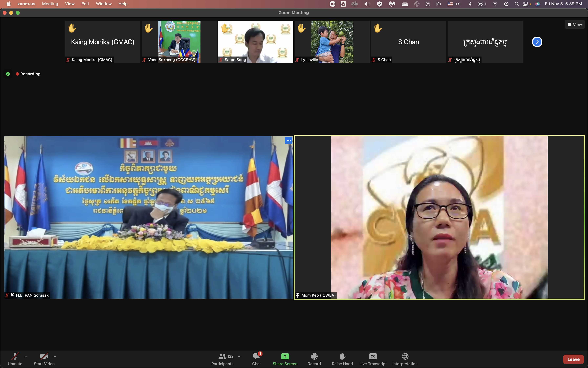Open the user account menu bar icon
This screenshot has width=588, height=368.
pos(506,4)
